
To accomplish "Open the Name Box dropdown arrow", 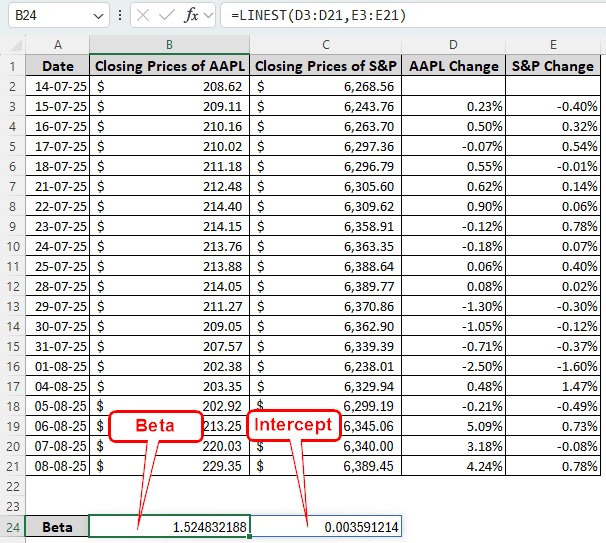I will pos(97,17).
